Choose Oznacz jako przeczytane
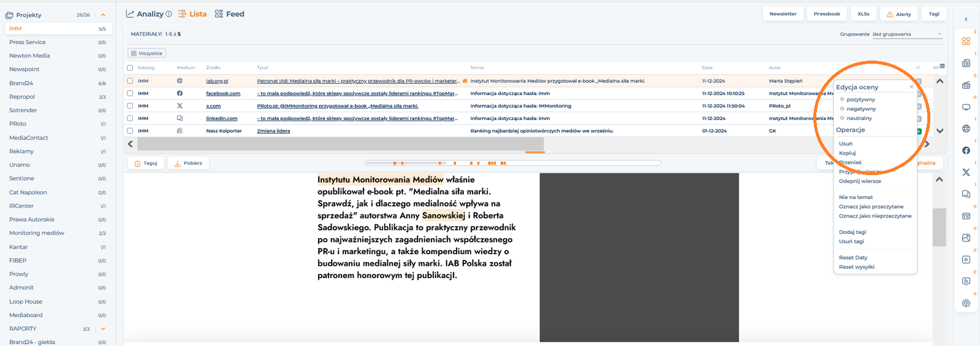This screenshot has height=346, width=980. (871, 206)
